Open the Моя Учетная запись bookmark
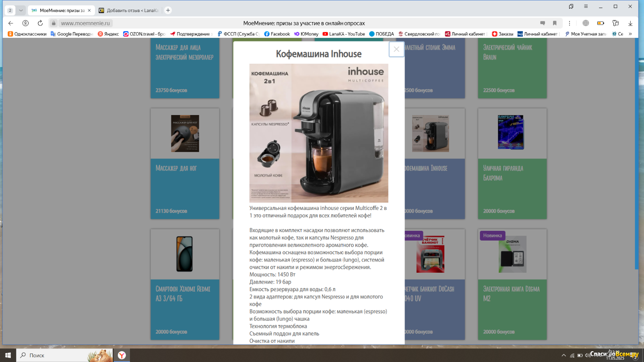 click(x=586, y=34)
